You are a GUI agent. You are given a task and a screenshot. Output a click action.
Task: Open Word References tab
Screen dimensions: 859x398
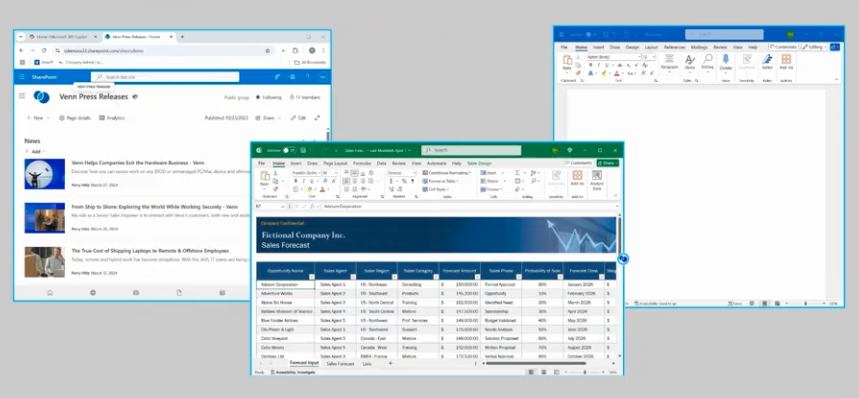674,48
